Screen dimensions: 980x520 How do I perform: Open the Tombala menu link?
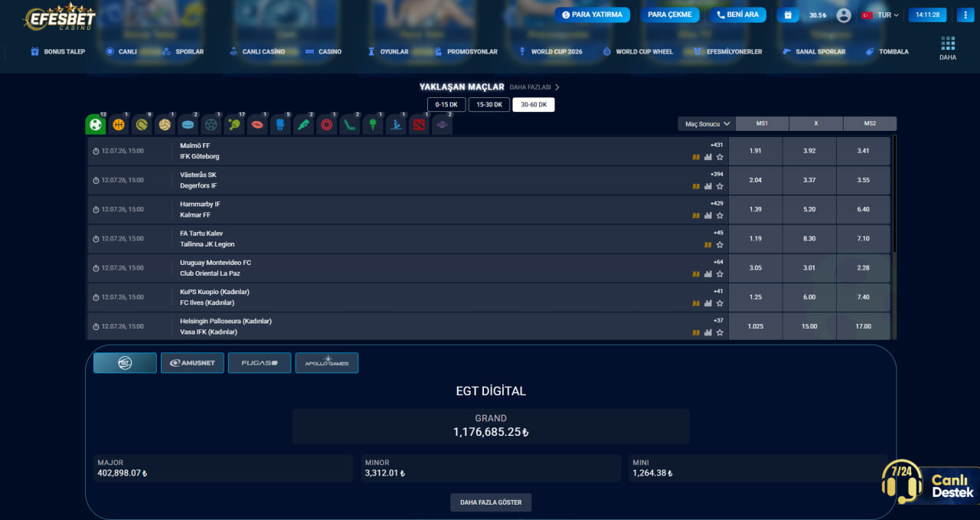pos(887,51)
